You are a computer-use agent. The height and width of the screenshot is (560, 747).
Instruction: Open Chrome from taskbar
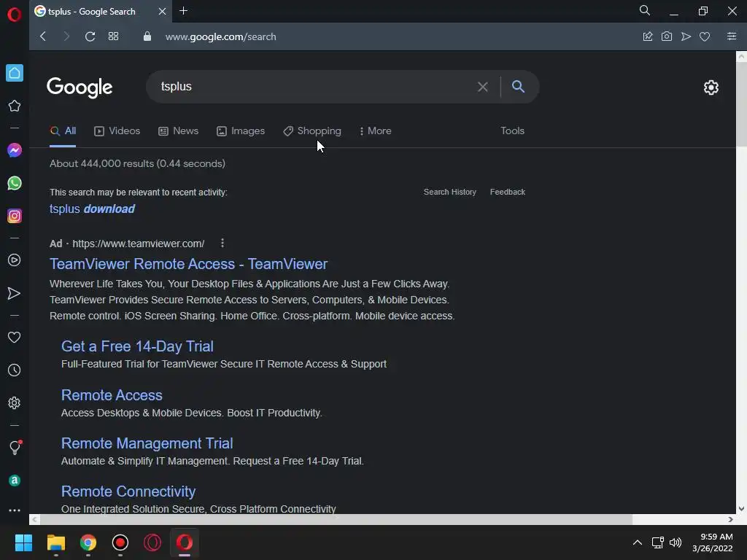pyautogui.click(x=88, y=542)
